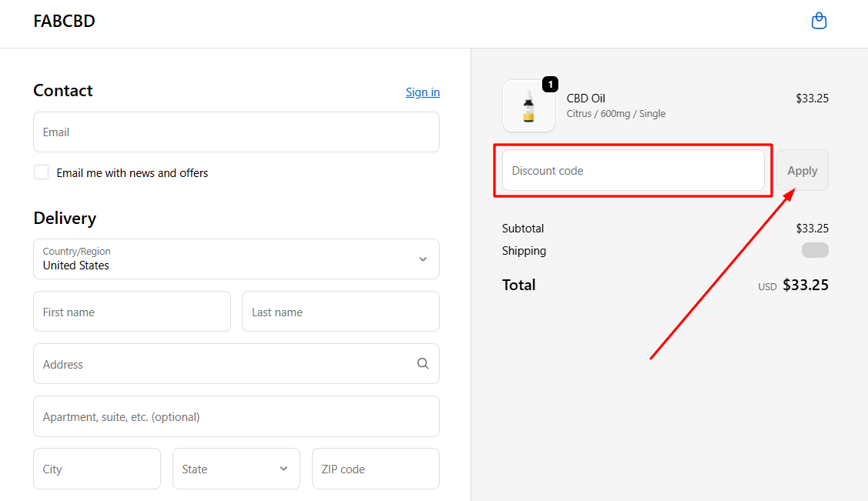Screen dimensions: 868x501
Task: Click into the Discount code field
Action: (x=633, y=170)
